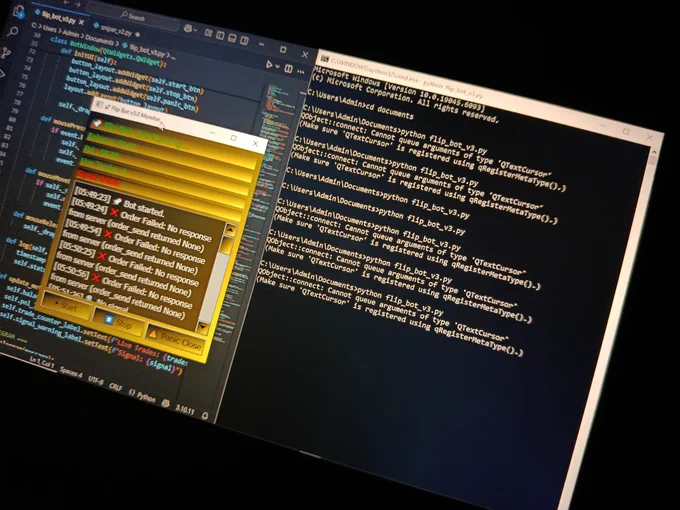
Task: Click the Panic Close button
Action: tap(175, 341)
